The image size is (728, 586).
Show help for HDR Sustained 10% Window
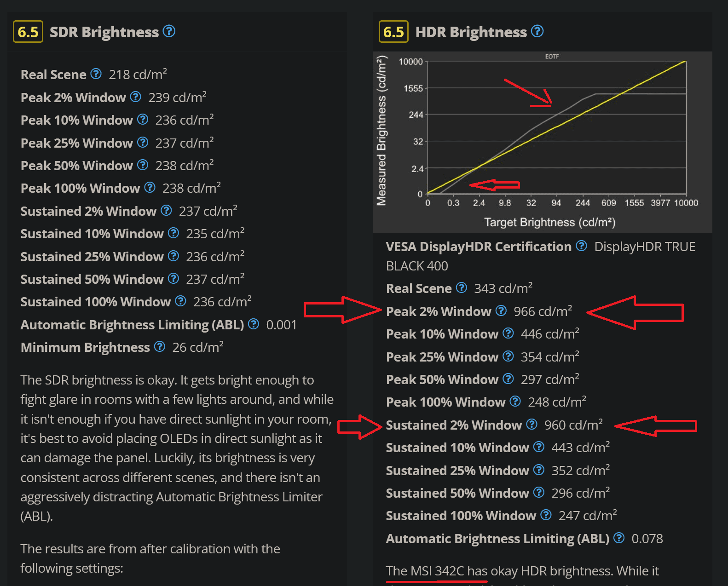538,447
